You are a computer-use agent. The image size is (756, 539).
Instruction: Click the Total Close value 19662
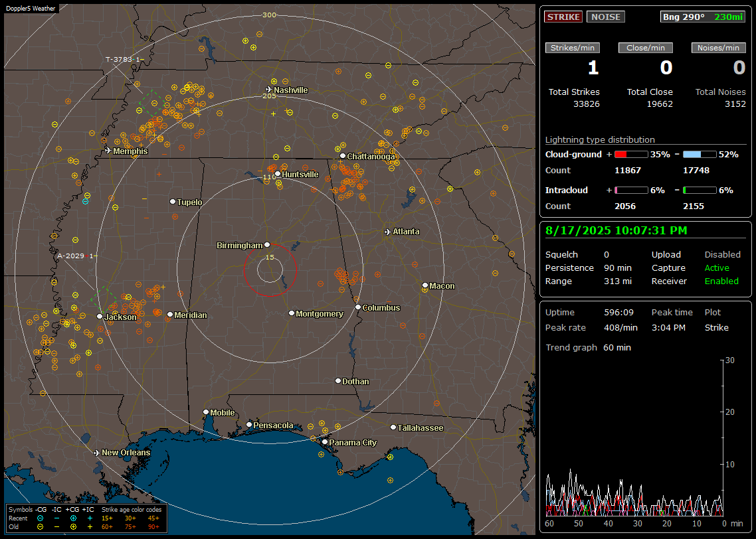tap(660, 104)
